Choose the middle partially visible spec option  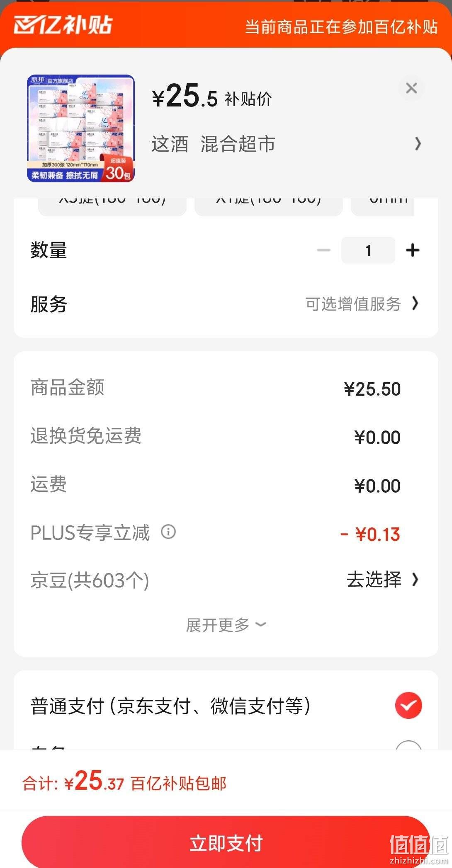[269, 207]
